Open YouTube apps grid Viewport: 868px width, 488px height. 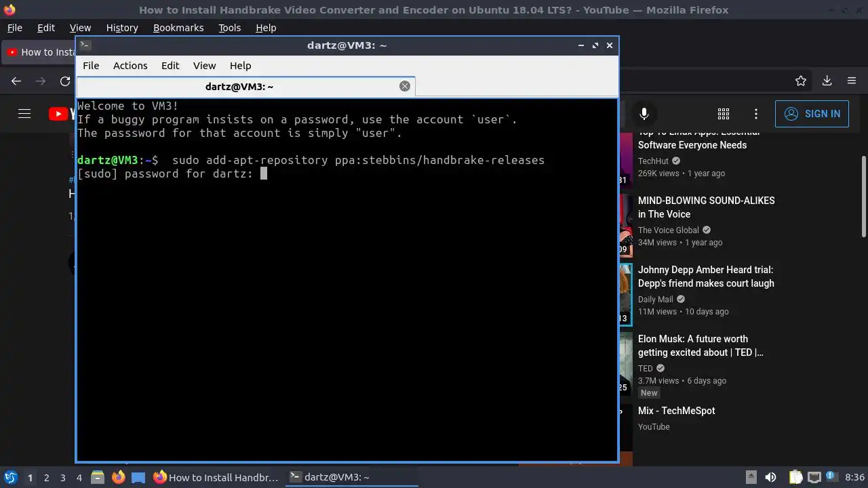coord(724,114)
